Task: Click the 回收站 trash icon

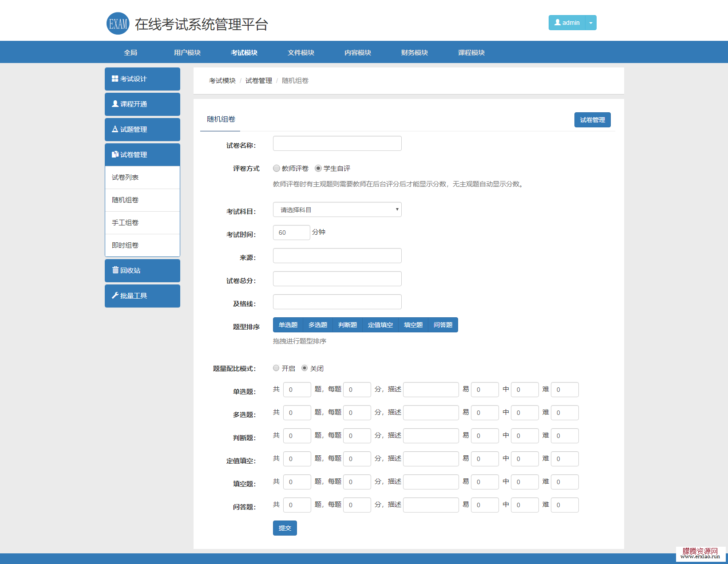Action: click(115, 270)
